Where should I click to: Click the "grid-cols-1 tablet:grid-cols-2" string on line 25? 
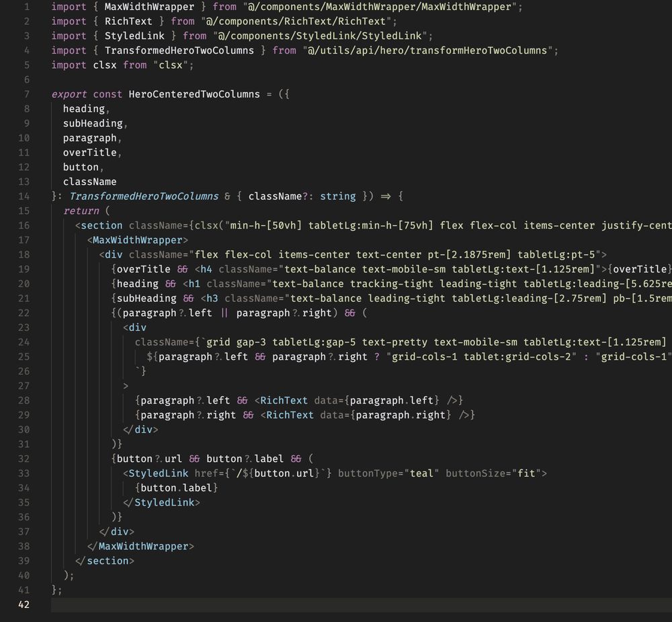click(x=481, y=357)
